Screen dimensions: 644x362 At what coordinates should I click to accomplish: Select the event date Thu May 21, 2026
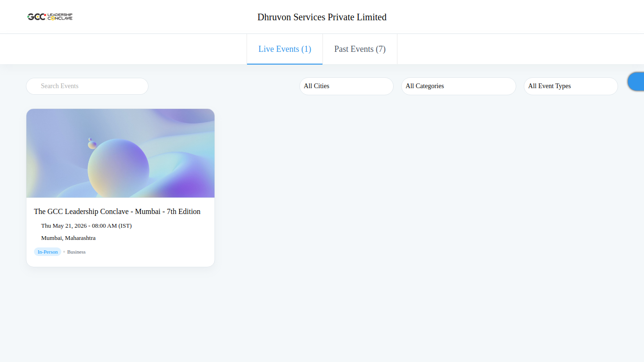coord(86,226)
